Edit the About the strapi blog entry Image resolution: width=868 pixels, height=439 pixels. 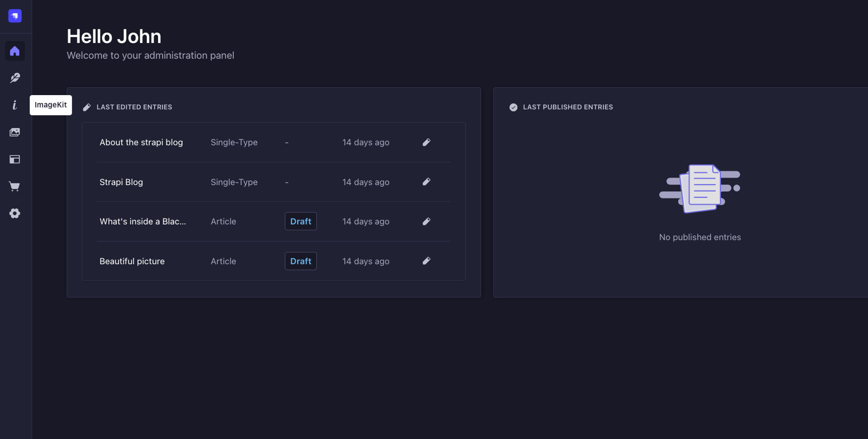[x=426, y=142]
